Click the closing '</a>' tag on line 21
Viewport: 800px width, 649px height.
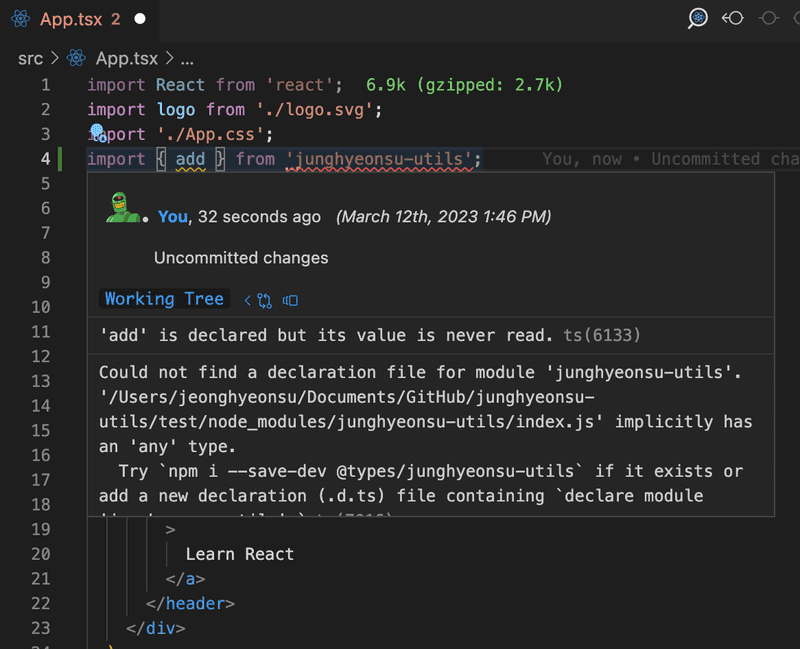pos(186,579)
